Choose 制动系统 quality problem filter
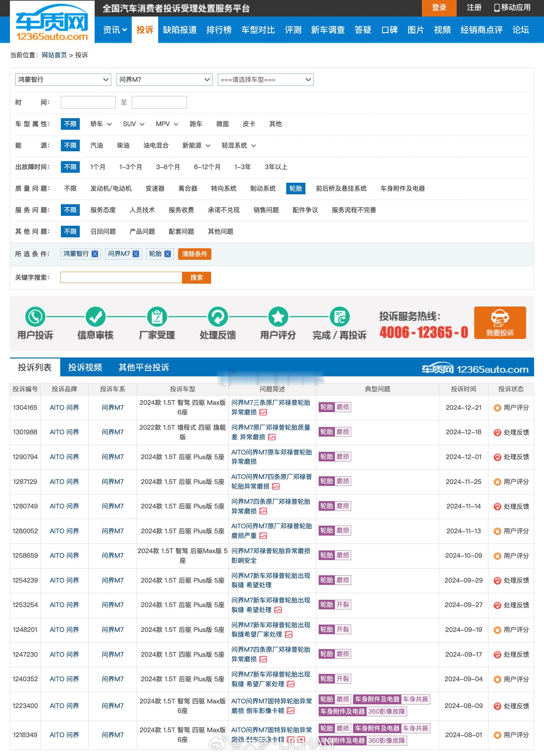 [x=263, y=189]
